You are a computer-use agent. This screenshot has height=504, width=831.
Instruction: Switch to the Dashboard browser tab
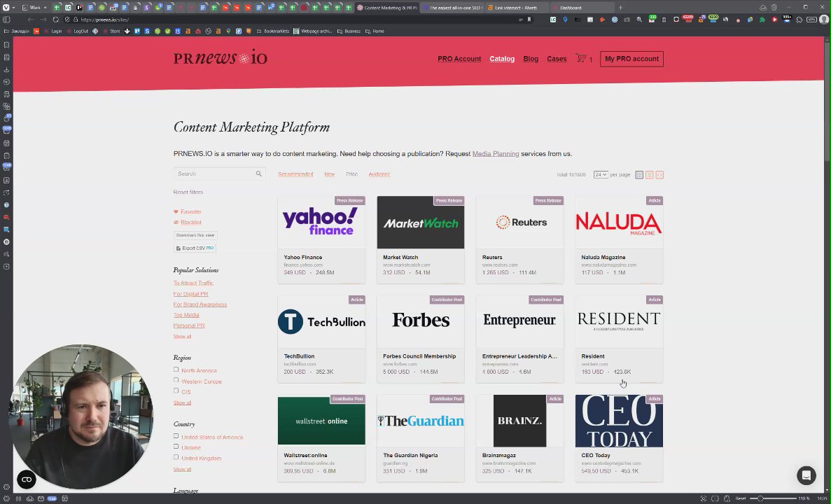tap(581, 8)
